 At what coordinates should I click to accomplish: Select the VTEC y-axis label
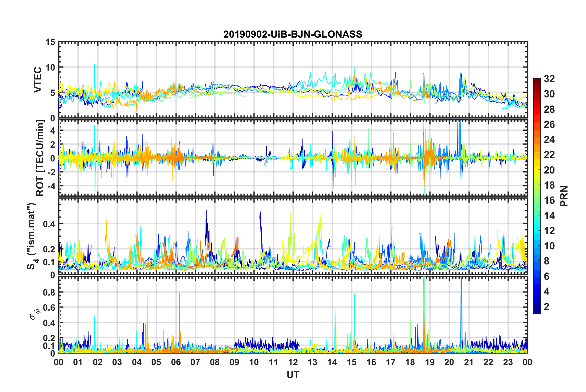tap(38, 80)
